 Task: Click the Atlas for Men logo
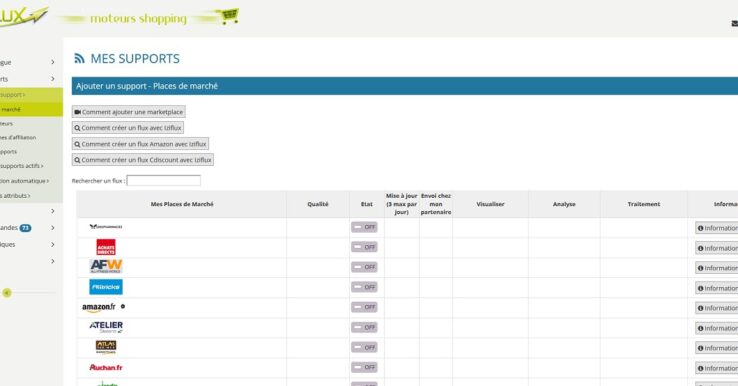(x=106, y=347)
